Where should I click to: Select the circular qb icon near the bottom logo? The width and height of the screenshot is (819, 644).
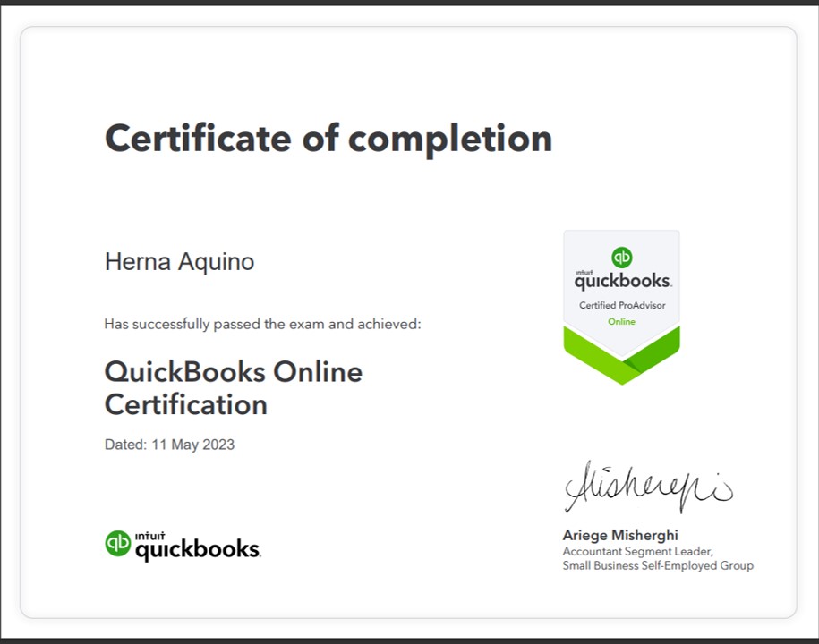coord(116,544)
